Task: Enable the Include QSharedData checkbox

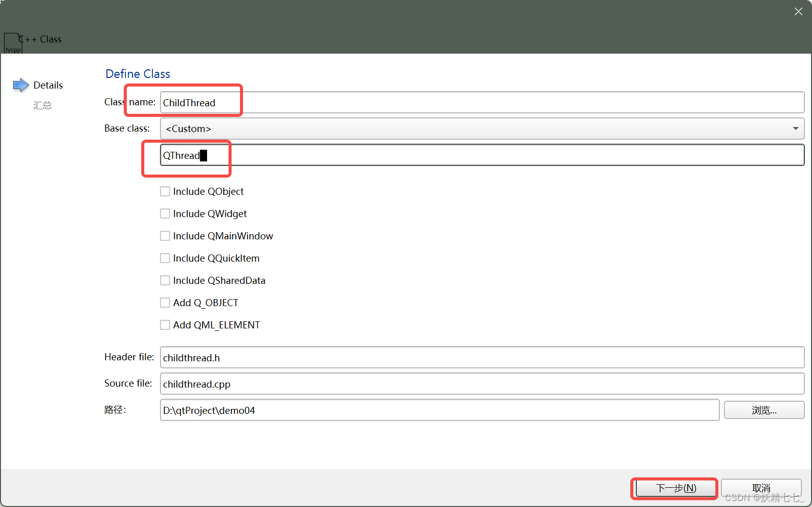Action: click(165, 280)
